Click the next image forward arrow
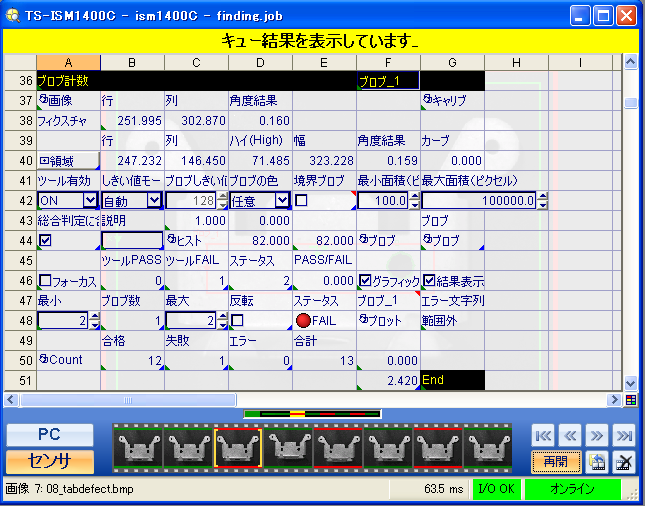 596,435
